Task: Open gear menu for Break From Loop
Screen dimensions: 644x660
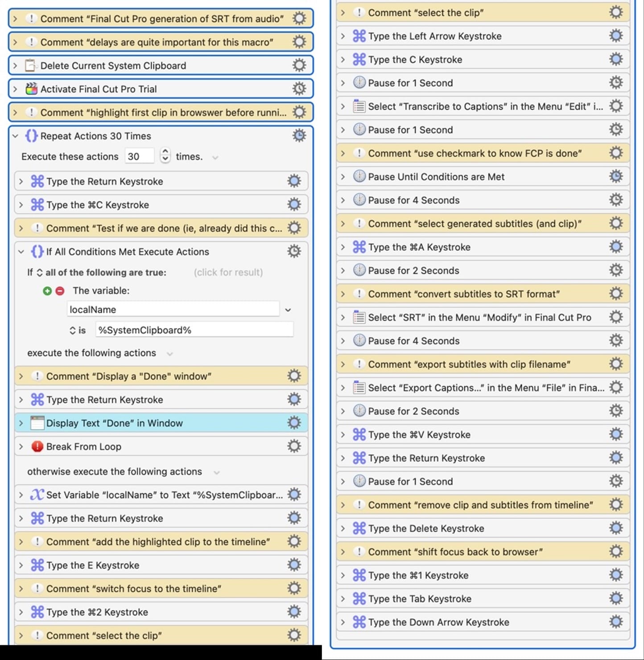Action: coord(294,446)
